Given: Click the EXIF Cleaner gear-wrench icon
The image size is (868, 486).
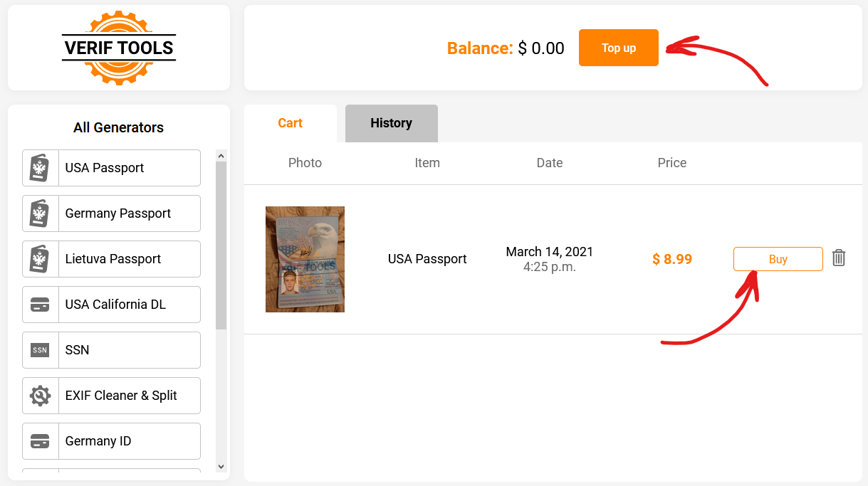Looking at the screenshot, I should coord(40,396).
